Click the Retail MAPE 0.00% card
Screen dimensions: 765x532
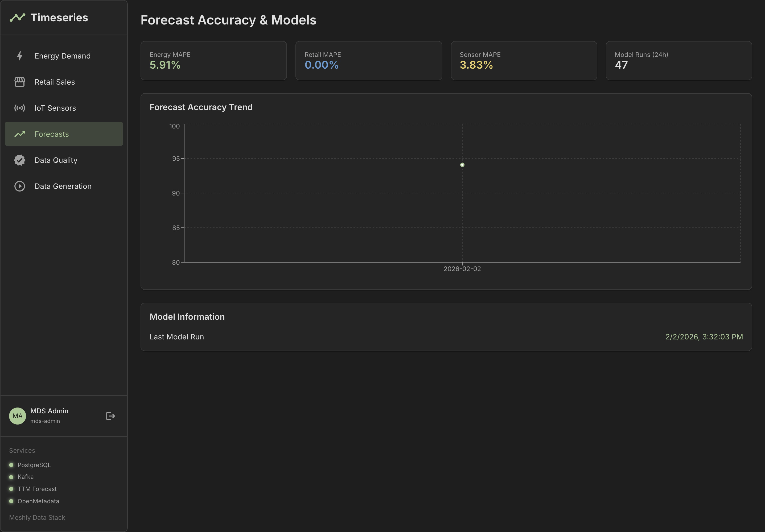click(368, 61)
